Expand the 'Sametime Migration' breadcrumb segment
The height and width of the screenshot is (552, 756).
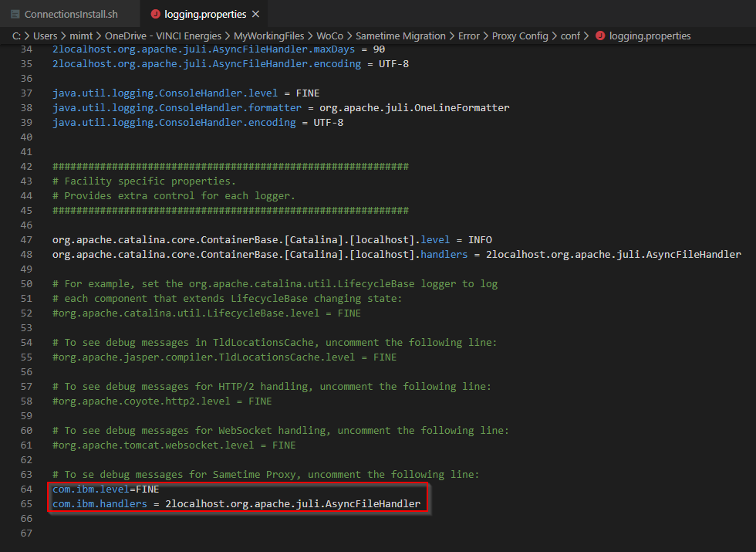[402, 36]
